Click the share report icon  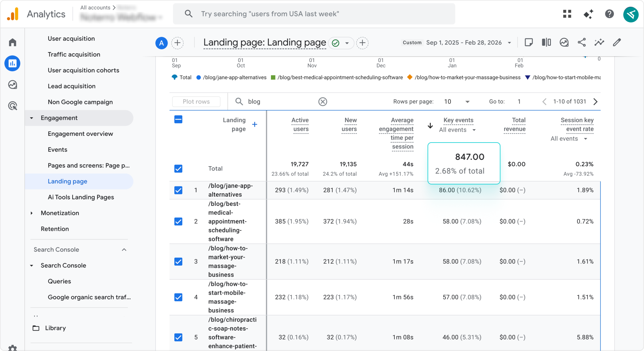click(582, 43)
